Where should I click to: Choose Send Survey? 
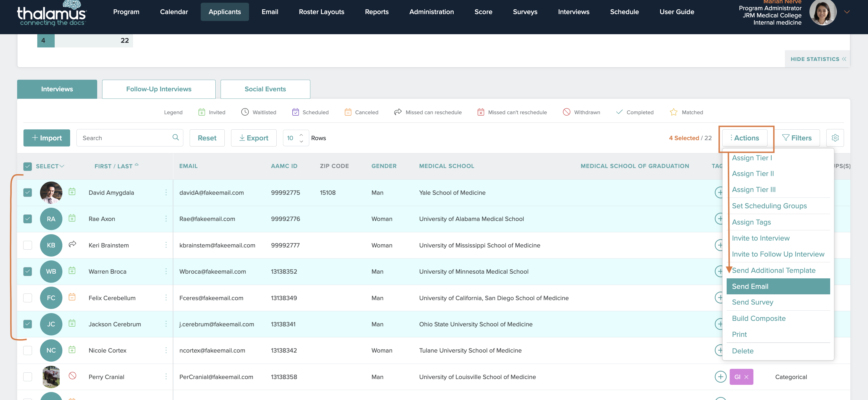pyautogui.click(x=752, y=302)
